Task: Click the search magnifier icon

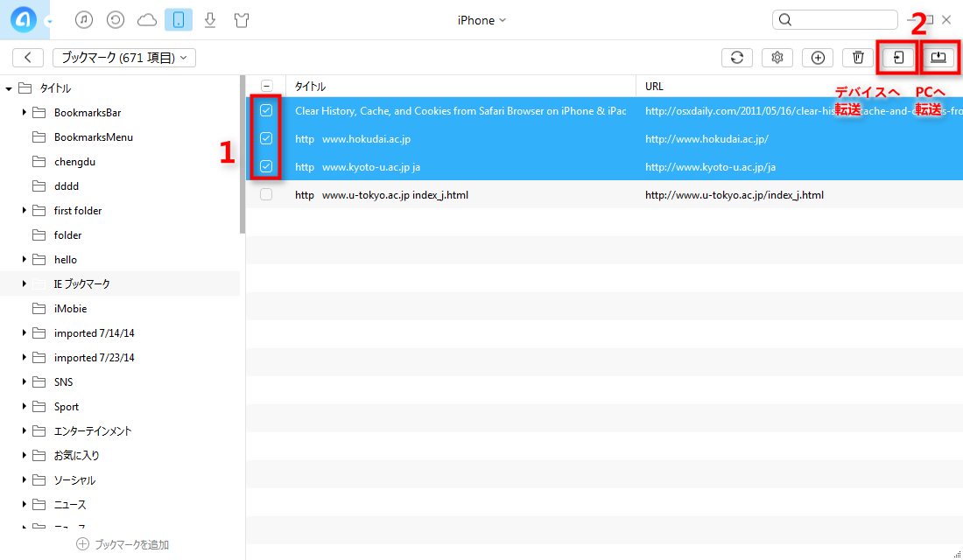Action: pos(785,19)
